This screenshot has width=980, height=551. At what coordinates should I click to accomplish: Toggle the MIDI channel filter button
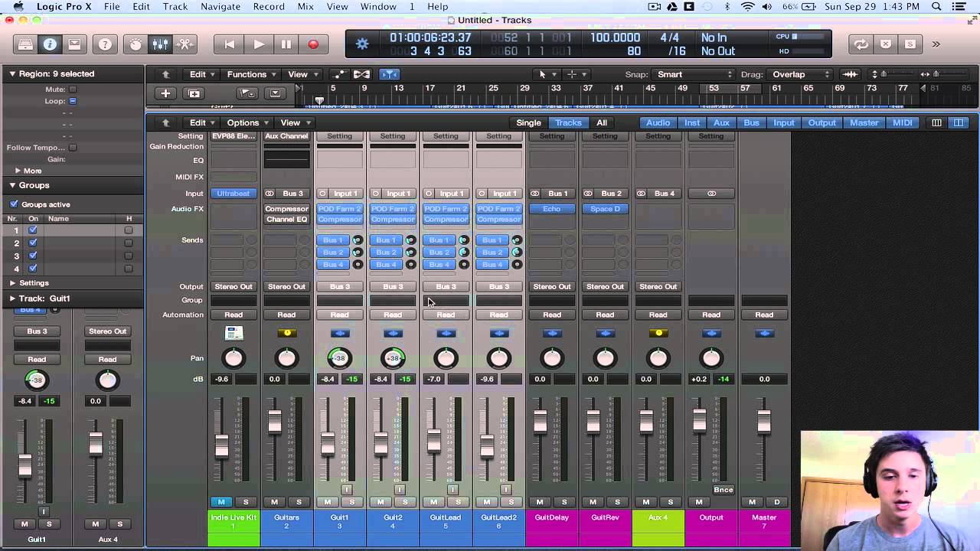(x=903, y=122)
